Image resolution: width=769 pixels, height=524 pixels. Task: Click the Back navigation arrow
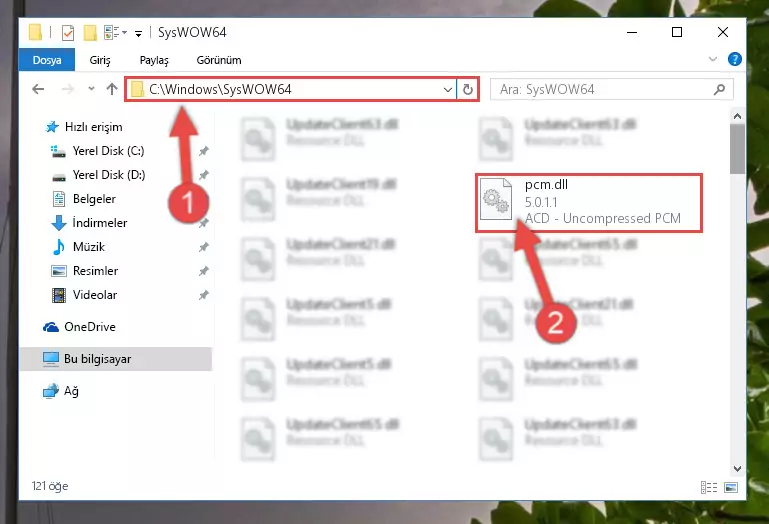pyautogui.click(x=38, y=89)
